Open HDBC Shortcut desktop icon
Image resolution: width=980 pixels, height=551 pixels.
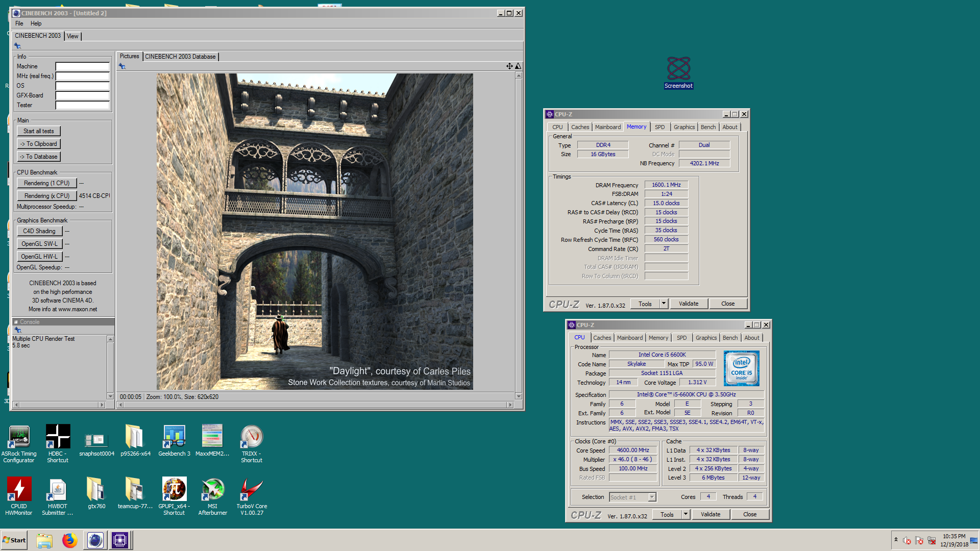point(58,444)
